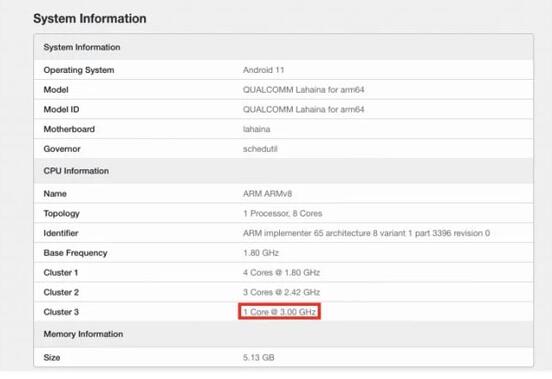The height and width of the screenshot is (379, 552).
Task: Select the Model value 'QUALCOMM Lahaina for arm64'
Action: tap(303, 90)
